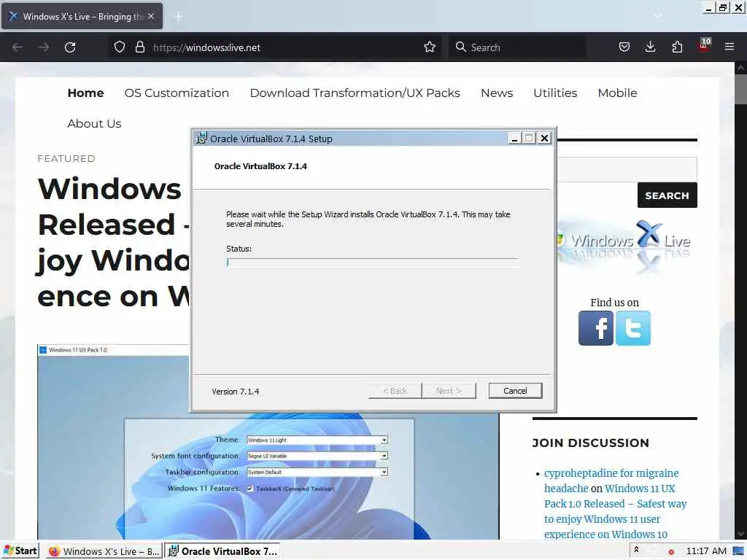Image resolution: width=747 pixels, height=560 pixels.
Task: Minimize the Firefox window
Action: pos(709,8)
